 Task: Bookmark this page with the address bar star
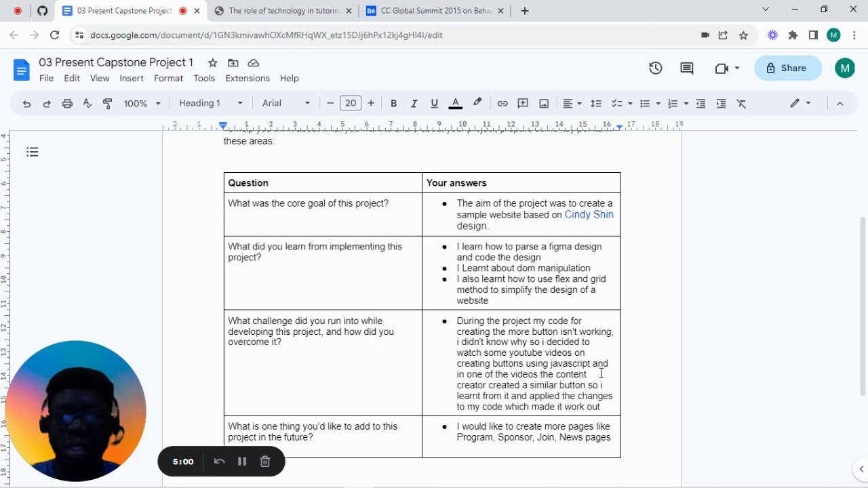point(743,35)
